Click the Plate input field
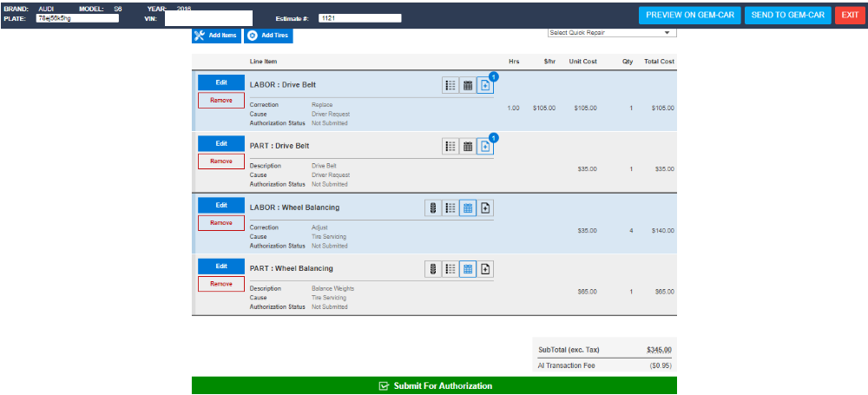 click(77, 18)
